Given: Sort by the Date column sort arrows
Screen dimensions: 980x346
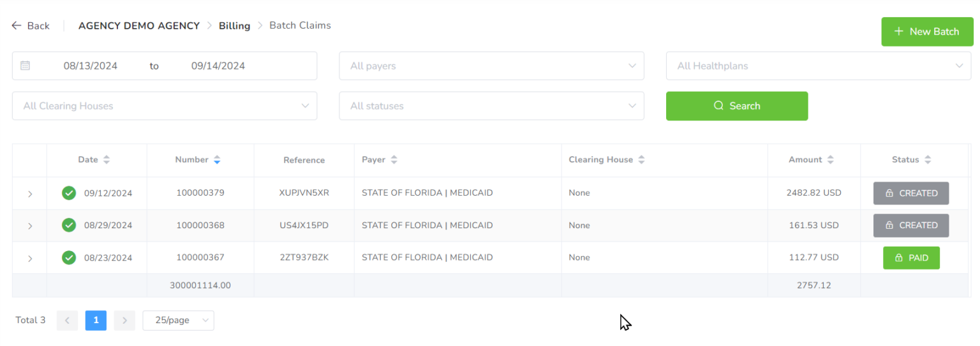Looking at the screenshot, I should click(107, 160).
